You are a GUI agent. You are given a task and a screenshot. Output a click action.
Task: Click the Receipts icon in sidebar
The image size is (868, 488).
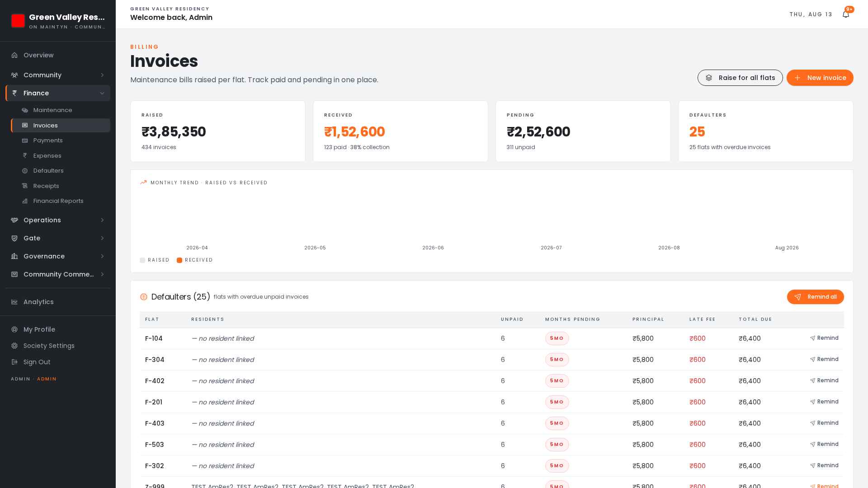click(x=25, y=186)
